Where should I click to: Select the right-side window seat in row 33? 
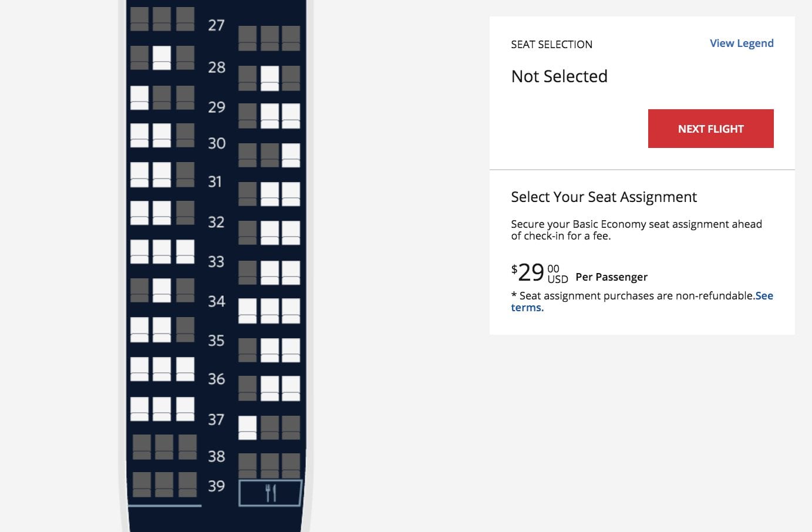[x=292, y=270]
